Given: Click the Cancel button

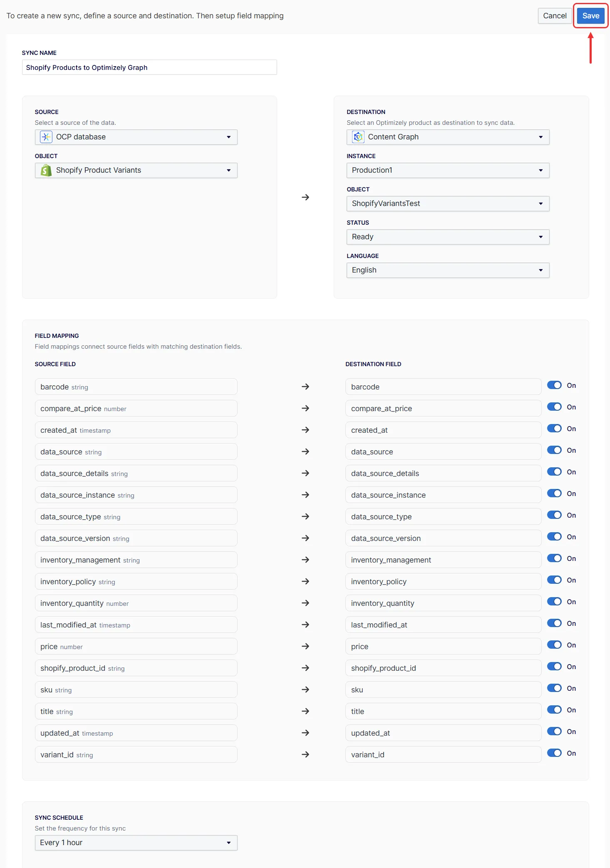Looking at the screenshot, I should [555, 16].
